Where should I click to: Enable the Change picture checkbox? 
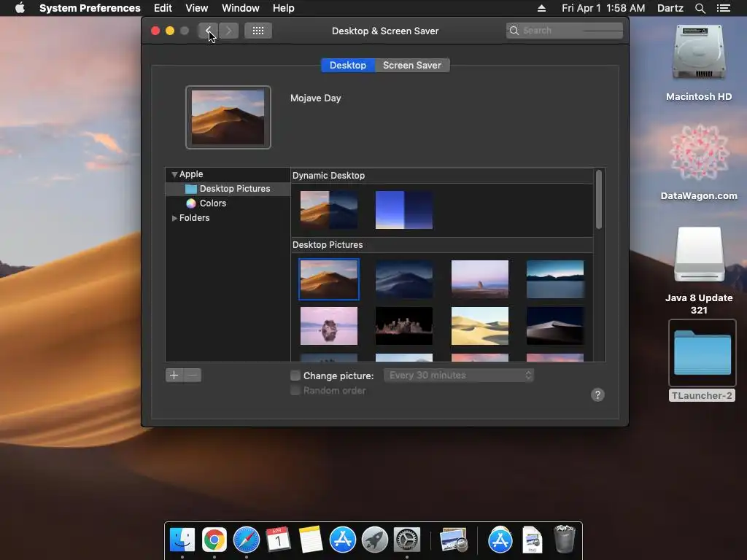click(295, 376)
